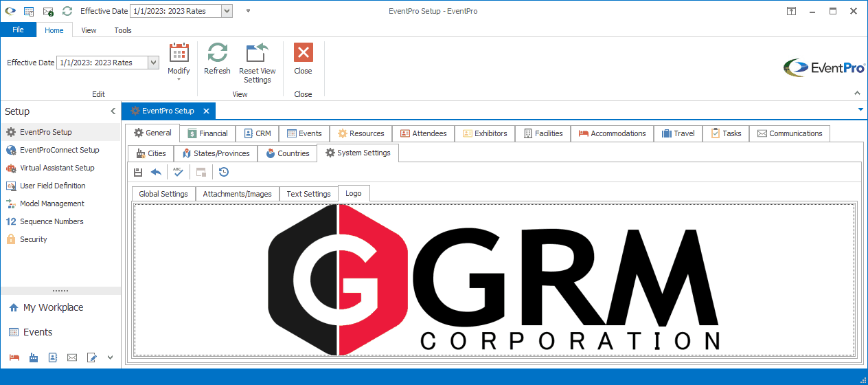The height and width of the screenshot is (385, 868).
Task: Collapse the Setup navigation pane
Action: coord(113,111)
